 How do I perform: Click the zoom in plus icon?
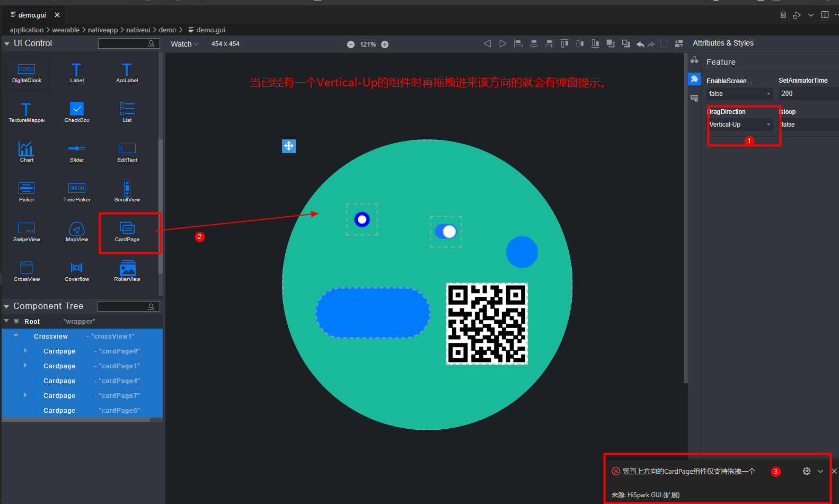tap(385, 45)
